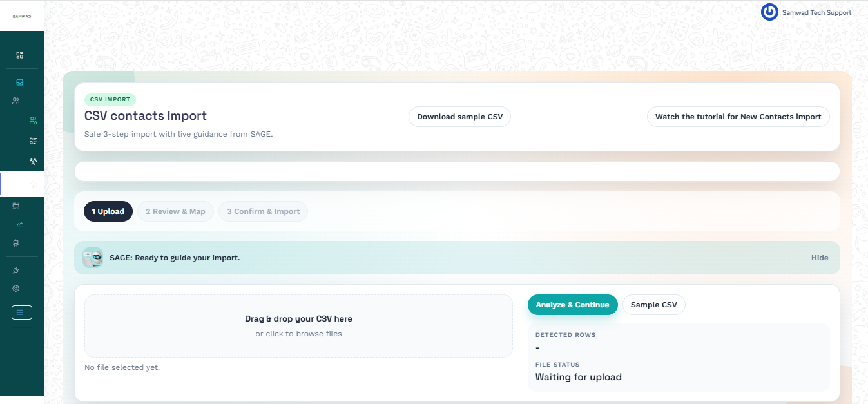
Task: Toggle the sidebar hamburger menu button
Action: pyautogui.click(x=21, y=313)
